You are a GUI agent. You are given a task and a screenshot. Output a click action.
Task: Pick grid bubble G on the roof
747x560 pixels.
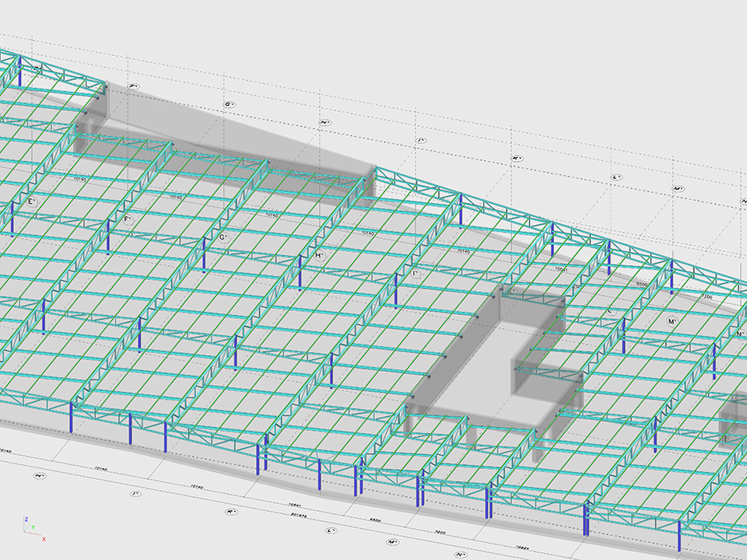223,237
